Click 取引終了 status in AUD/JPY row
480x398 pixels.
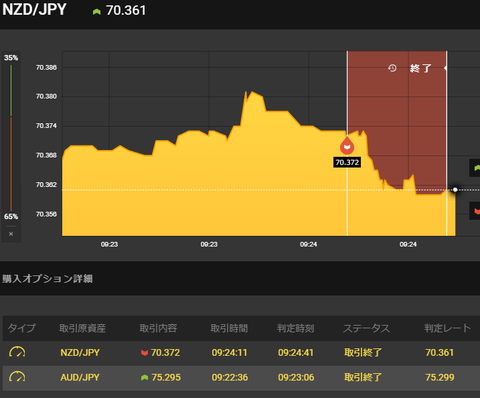(363, 377)
